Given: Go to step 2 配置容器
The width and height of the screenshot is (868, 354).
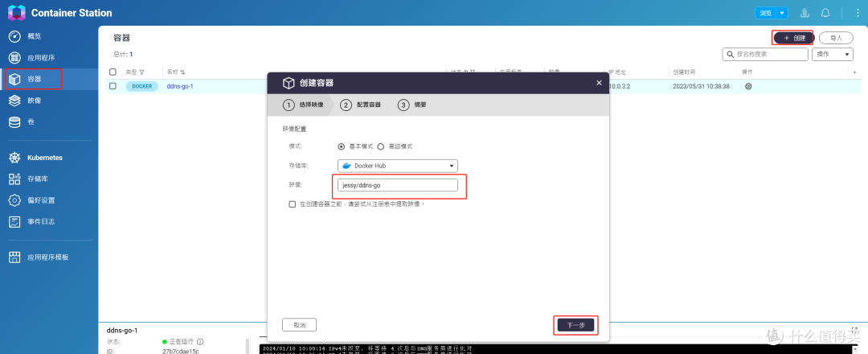Looking at the screenshot, I should [361, 105].
